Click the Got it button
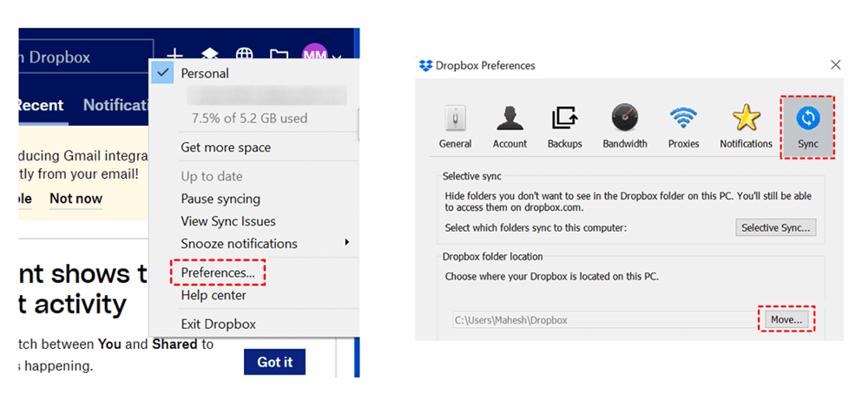This screenshot has width=868, height=400. tap(274, 363)
